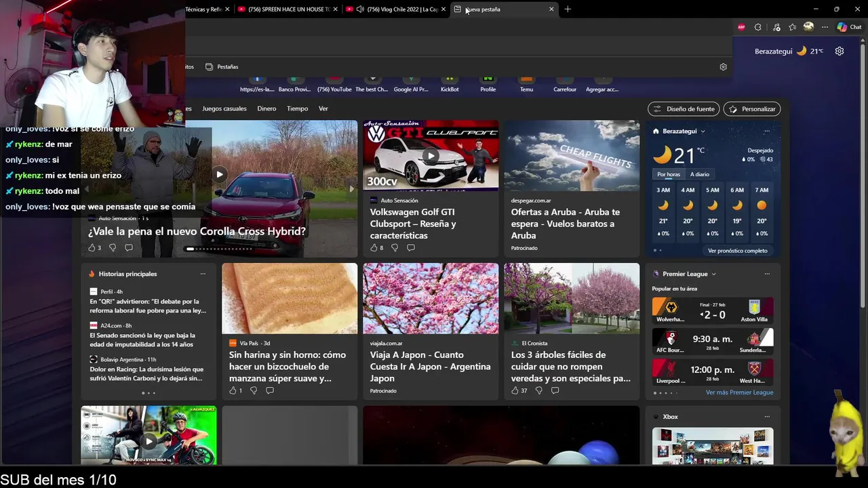The image size is (868, 488).
Task: Mute the audio icon on the Vlog Chile tab
Action: 360,9
